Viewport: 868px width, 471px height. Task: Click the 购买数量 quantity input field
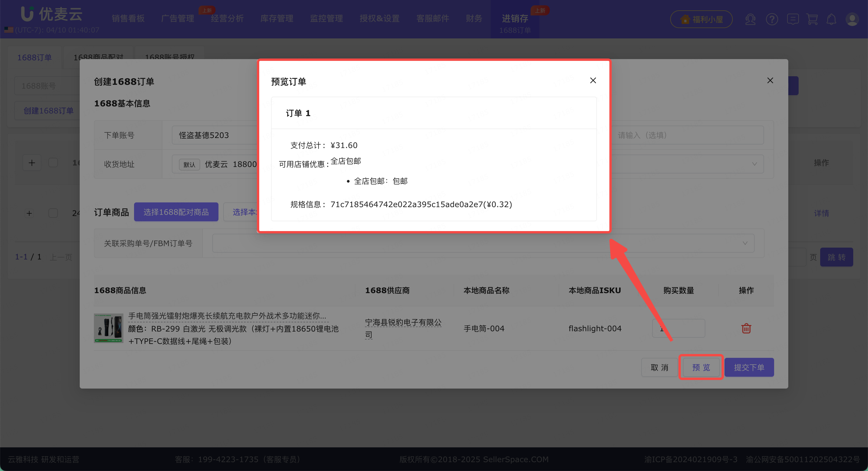[x=684, y=328]
